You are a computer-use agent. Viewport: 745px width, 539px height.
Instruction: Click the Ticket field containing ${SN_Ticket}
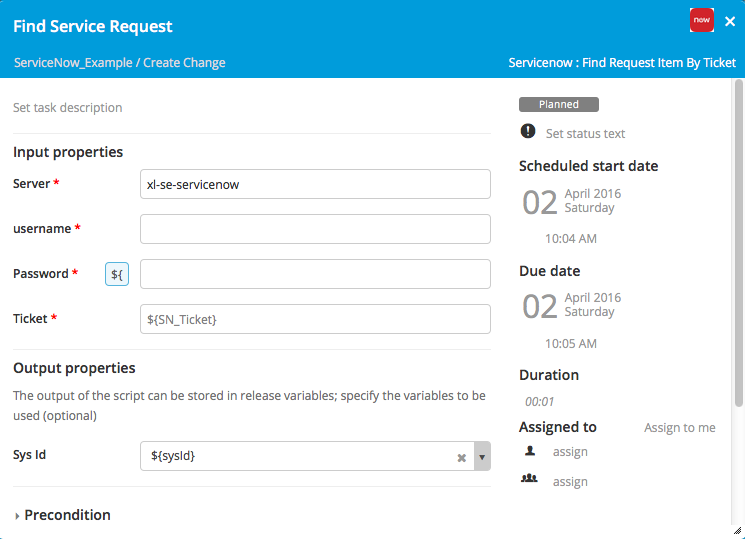pos(315,319)
